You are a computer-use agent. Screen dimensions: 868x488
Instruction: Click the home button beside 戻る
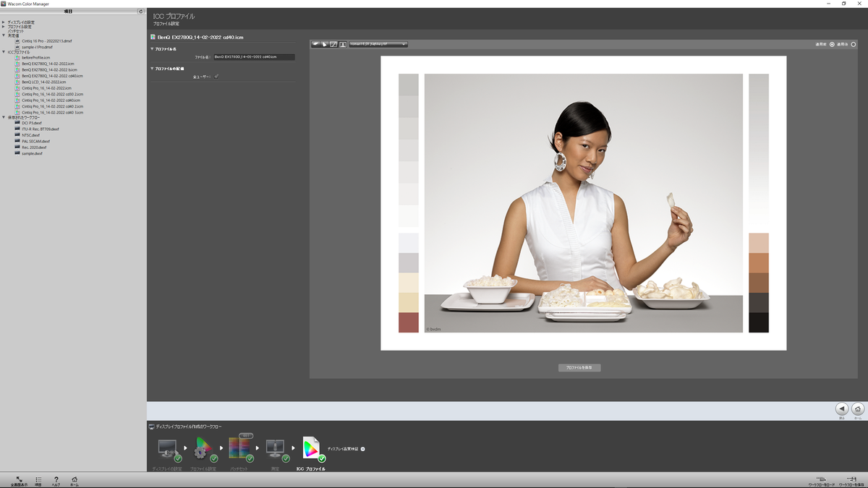858,409
